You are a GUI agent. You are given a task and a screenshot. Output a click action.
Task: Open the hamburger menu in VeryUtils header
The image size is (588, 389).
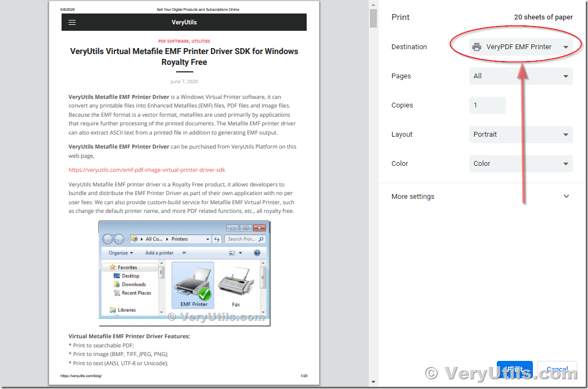click(x=72, y=23)
